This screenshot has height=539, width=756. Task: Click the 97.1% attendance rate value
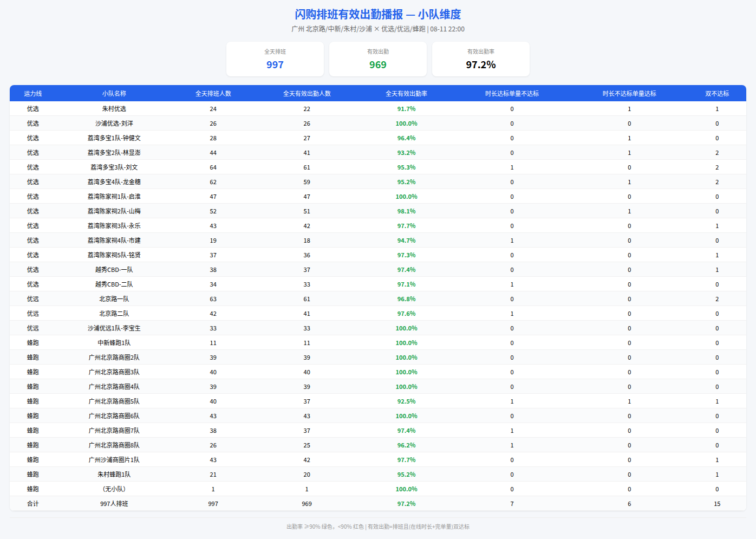pos(407,284)
